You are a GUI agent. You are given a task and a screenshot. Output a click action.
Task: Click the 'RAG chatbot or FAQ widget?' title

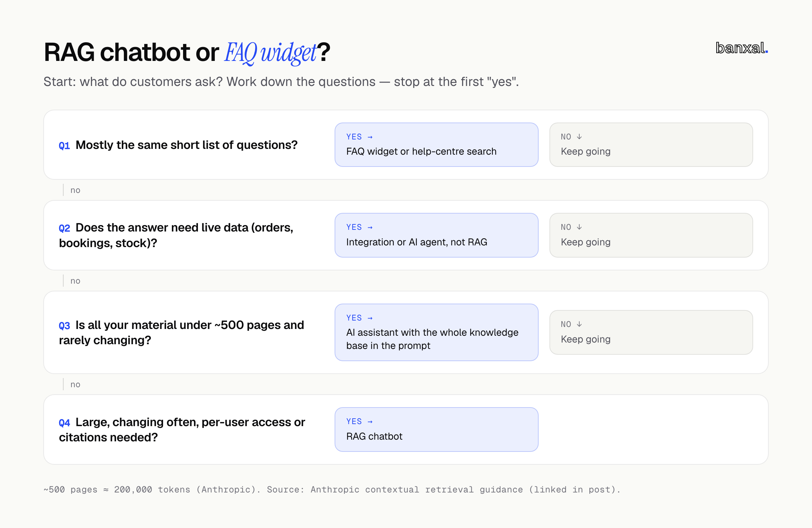point(187,53)
